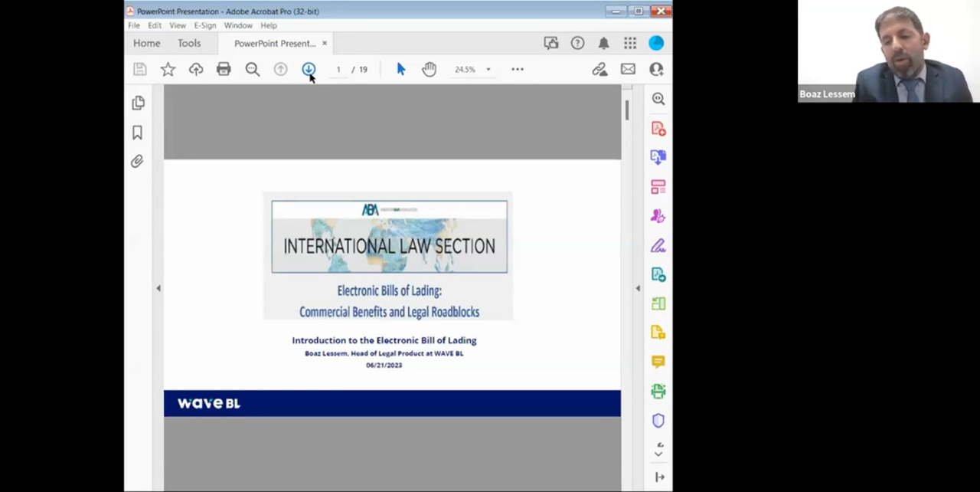
Task: Open the zoom percentage dropdown
Action: (x=488, y=69)
